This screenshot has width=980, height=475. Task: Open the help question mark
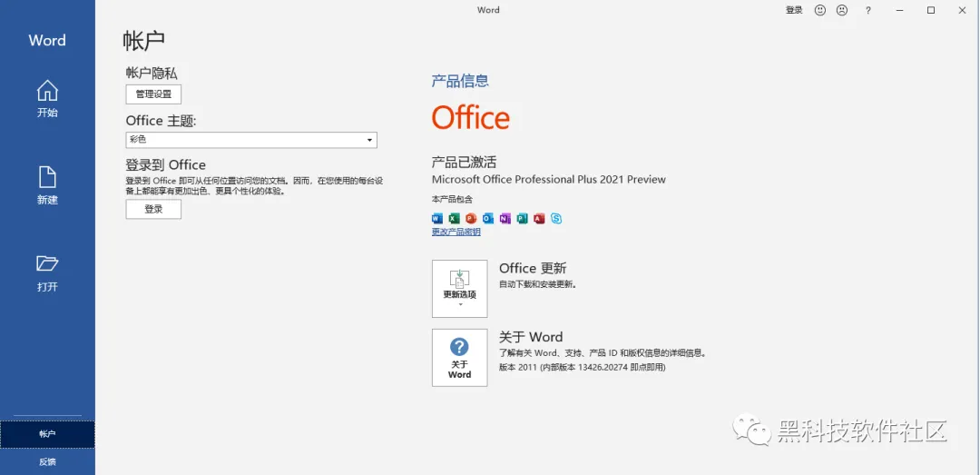868,10
